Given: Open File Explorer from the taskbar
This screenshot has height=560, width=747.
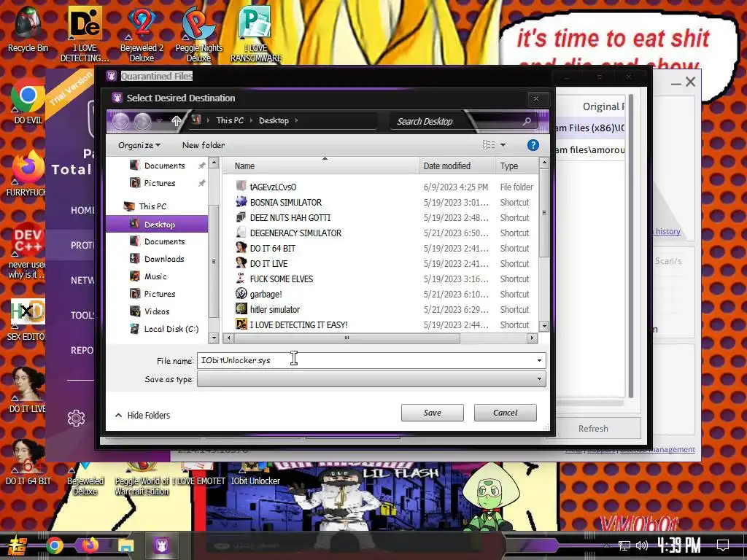Looking at the screenshot, I should [x=125, y=545].
